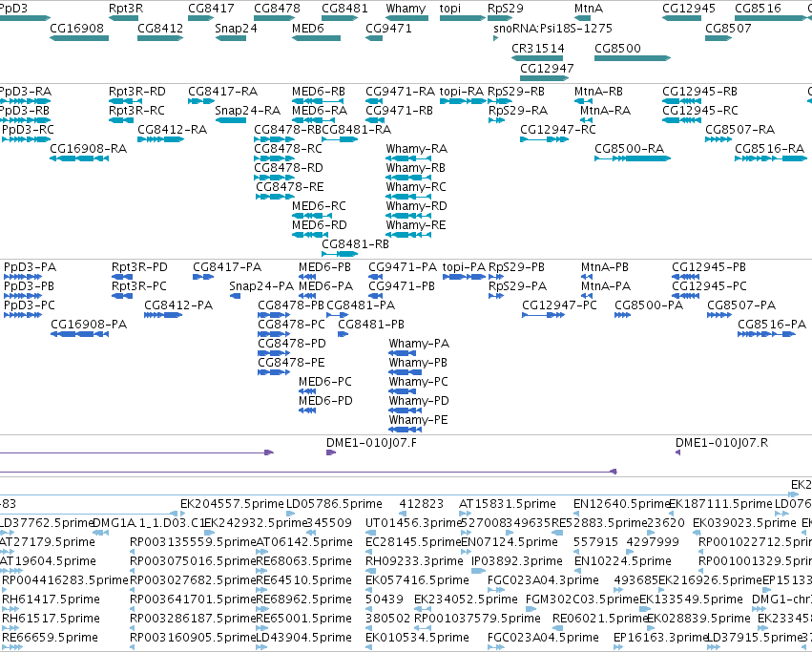Select the CR31514 gene bar
The image size is (812, 652).
click(537, 58)
